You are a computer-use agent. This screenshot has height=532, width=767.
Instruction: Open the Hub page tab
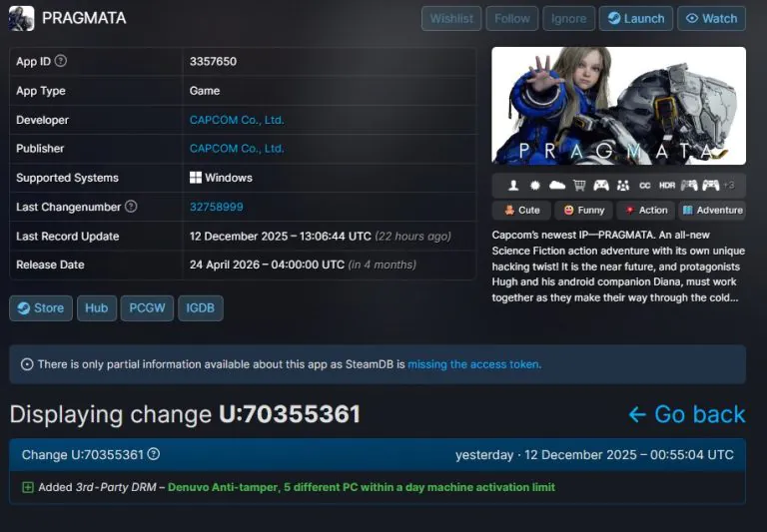(x=96, y=308)
